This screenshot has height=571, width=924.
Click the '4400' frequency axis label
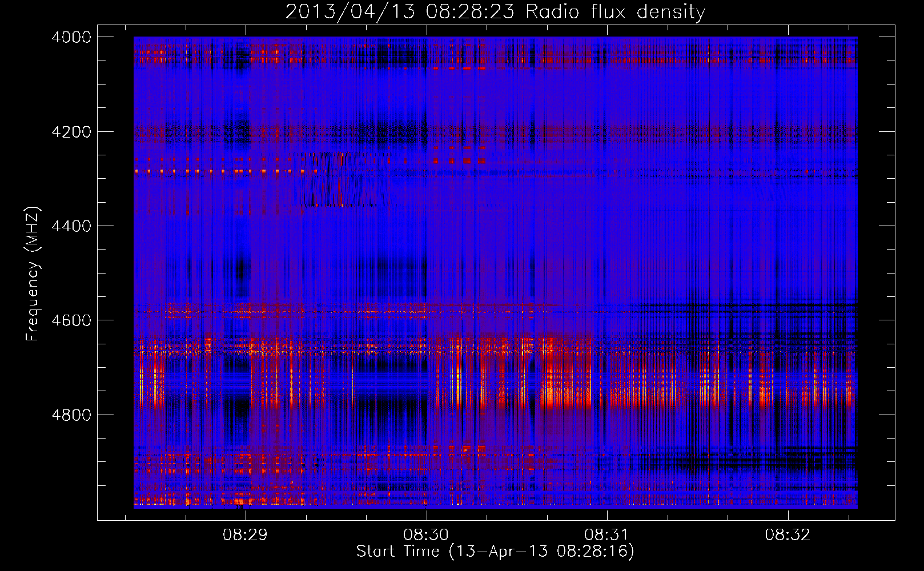click(71, 226)
